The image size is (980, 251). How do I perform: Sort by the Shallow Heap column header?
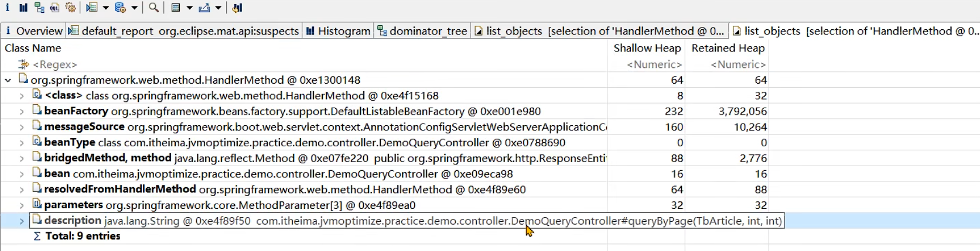[x=647, y=48]
